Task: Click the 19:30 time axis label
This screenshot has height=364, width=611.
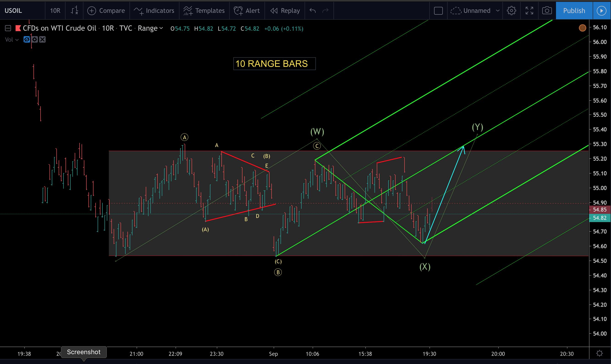Action: (429, 354)
